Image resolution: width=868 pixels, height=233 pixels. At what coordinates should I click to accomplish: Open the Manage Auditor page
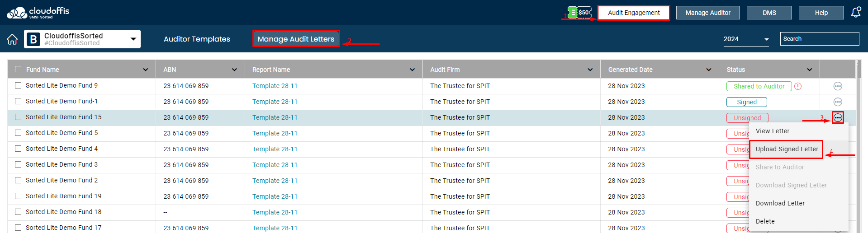point(708,13)
